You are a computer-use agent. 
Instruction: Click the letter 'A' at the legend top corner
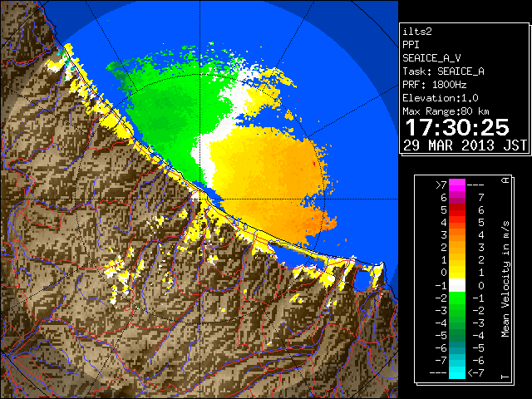tap(505, 180)
